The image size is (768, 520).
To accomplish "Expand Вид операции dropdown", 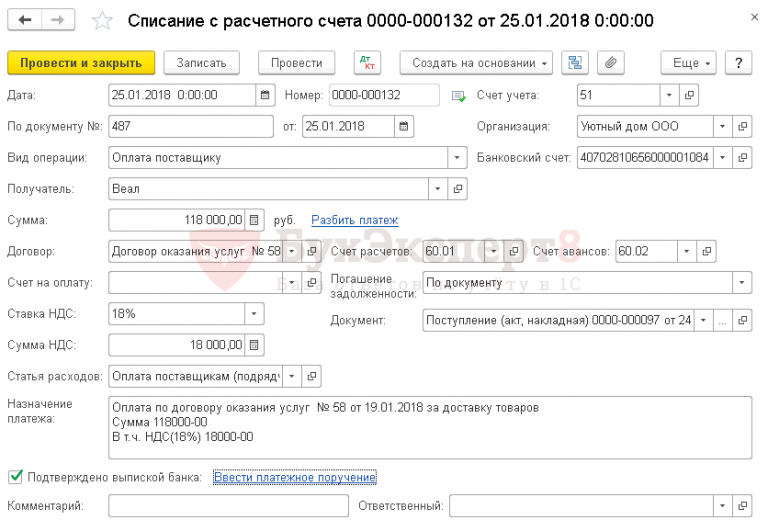I will coord(457,158).
